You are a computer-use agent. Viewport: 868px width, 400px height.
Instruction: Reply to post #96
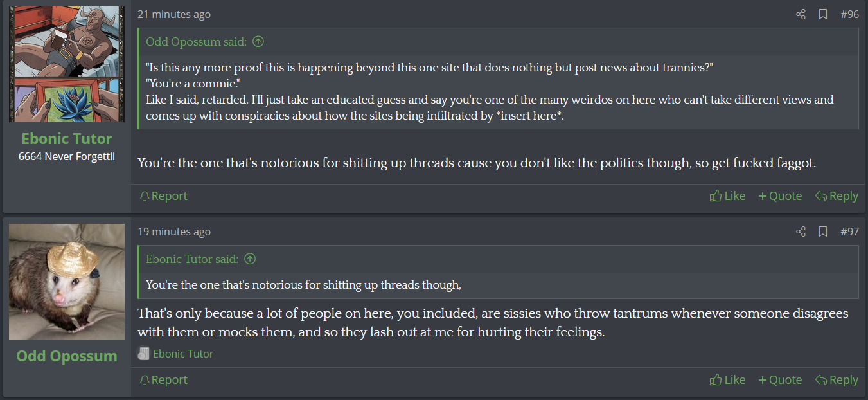[x=837, y=196]
